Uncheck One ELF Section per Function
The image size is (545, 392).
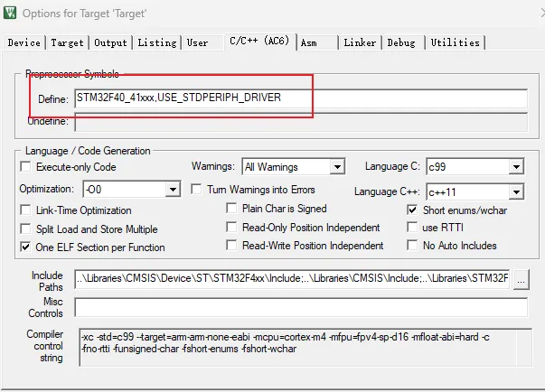tap(25, 247)
